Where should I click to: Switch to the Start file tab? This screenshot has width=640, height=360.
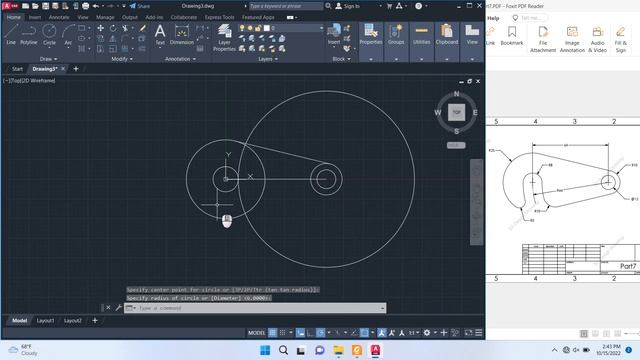click(x=17, y=69)
